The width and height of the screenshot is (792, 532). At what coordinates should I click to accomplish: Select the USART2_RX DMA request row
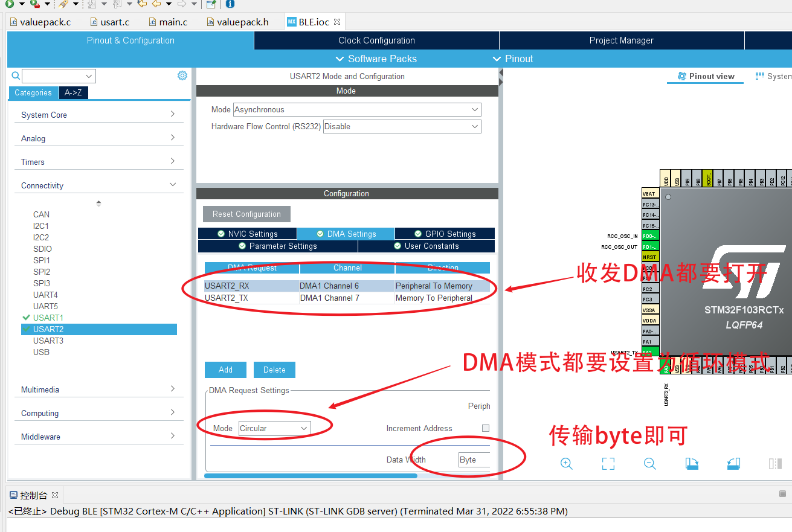[x=347, y=286]
